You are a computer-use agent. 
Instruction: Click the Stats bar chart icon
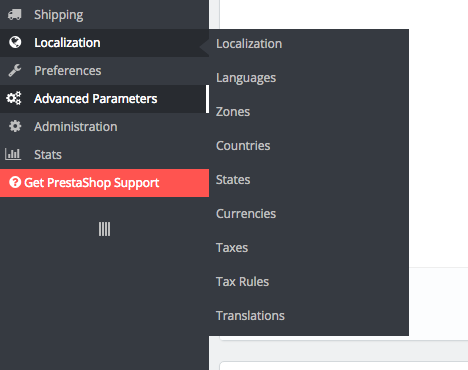coord(13,154)
